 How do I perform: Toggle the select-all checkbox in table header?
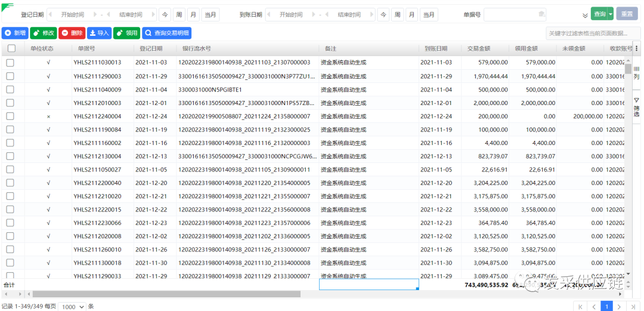[x=11, y=48]
